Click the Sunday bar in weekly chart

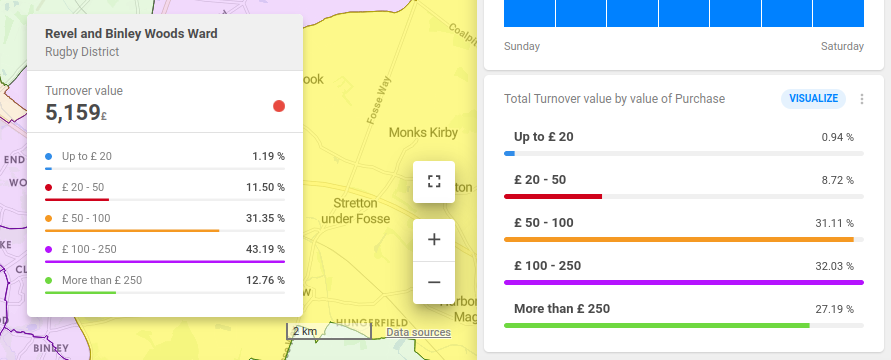tap(529, 13)
